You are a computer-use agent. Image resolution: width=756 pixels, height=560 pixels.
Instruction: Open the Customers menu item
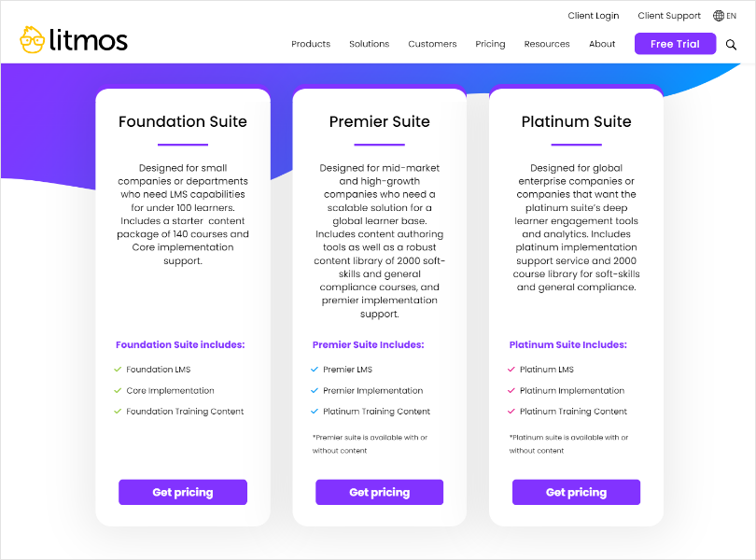[x=432, y=44]
